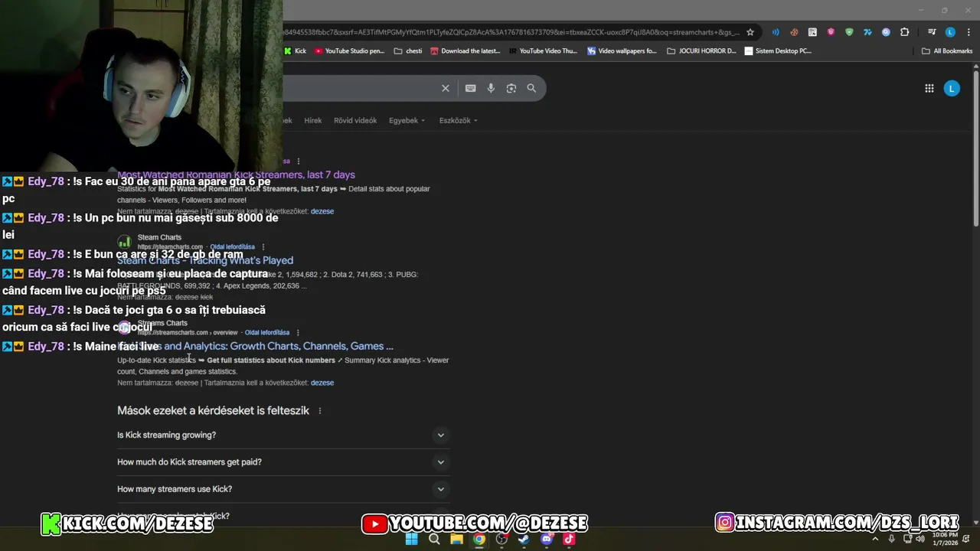Expand Is Kick streaming growing question
The image size is (980, 551).
coord(282,435)
